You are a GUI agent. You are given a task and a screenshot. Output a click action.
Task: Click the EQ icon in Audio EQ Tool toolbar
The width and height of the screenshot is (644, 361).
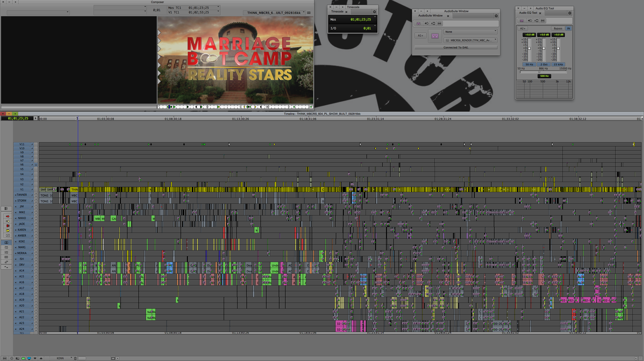[522, 21]
